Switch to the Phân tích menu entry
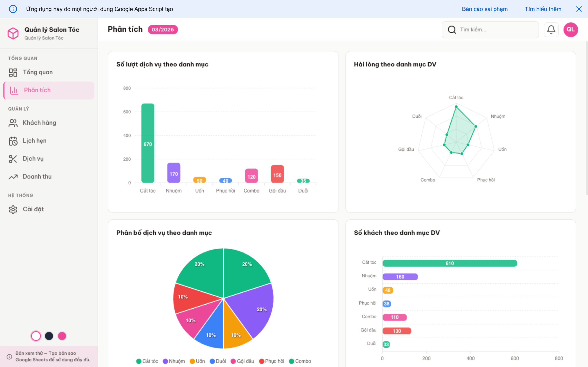 (x=37, y=90)
